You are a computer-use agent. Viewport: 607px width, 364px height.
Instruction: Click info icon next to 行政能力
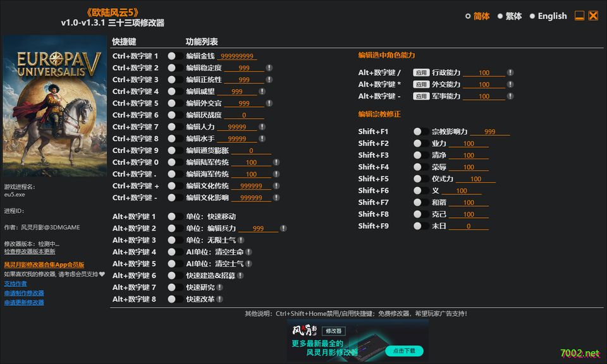click(510, 72)
